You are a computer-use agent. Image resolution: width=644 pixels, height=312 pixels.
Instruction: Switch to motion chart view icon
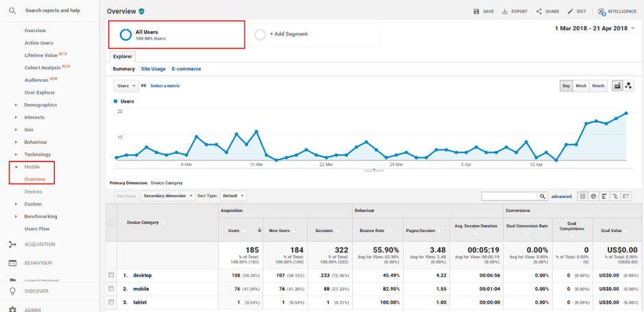pyautogui.click(x=629, y=86)
